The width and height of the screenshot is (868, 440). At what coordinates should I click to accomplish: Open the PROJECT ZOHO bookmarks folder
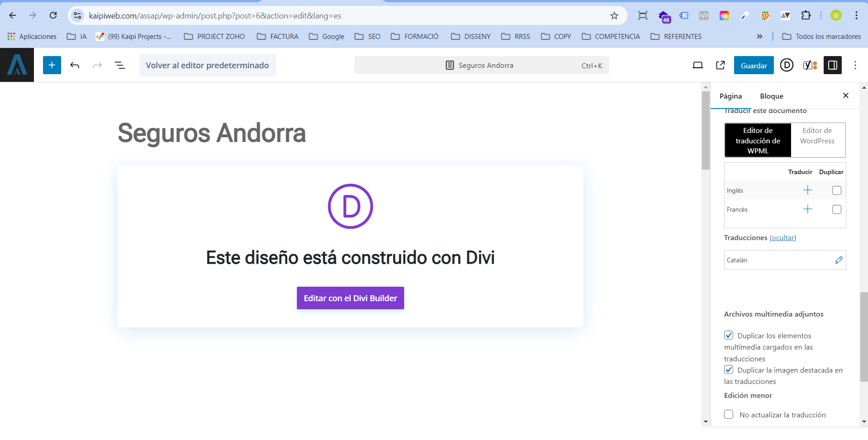(x=215, y=36)
